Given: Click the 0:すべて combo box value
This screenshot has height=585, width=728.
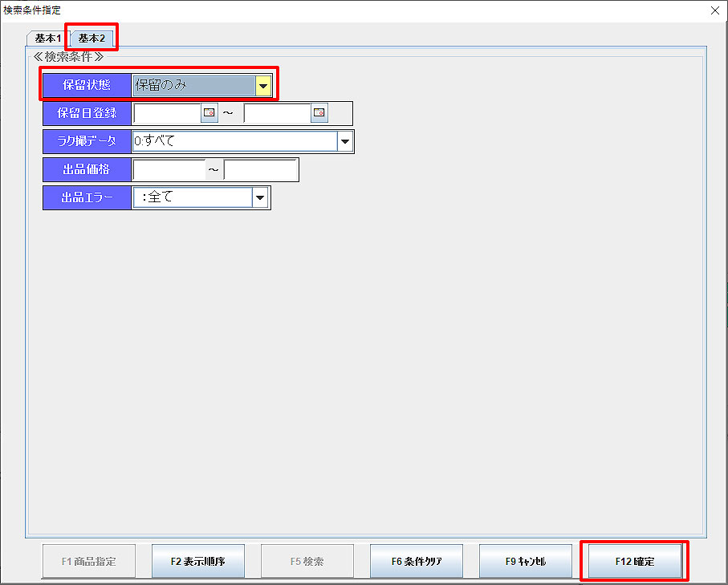Looking at the screenshot, I should [x=235, y=141].
